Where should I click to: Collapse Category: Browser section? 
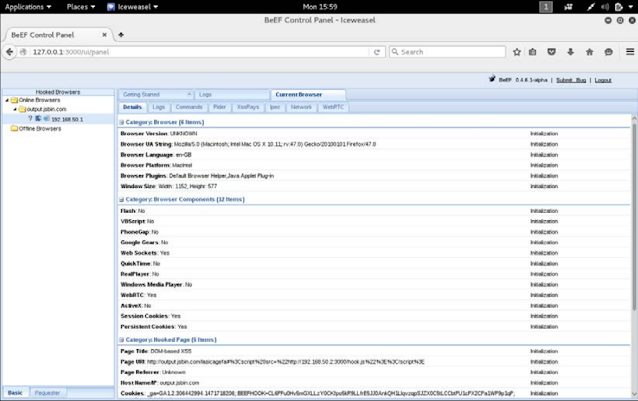point(122,122)
